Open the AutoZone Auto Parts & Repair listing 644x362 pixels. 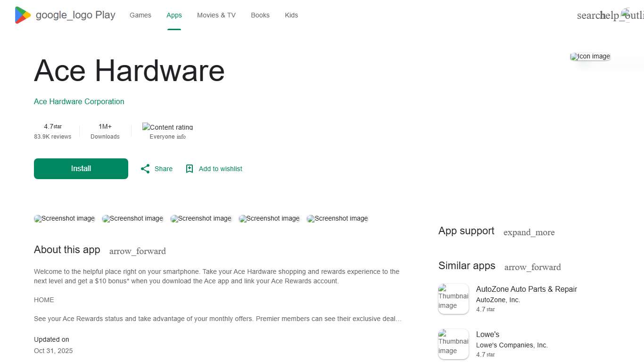[526, 289]
